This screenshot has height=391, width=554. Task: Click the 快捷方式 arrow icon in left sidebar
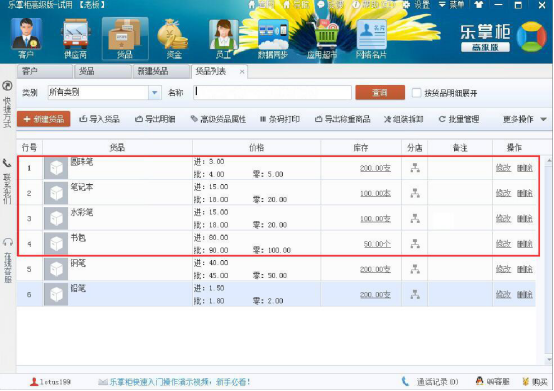click(7, 85)
